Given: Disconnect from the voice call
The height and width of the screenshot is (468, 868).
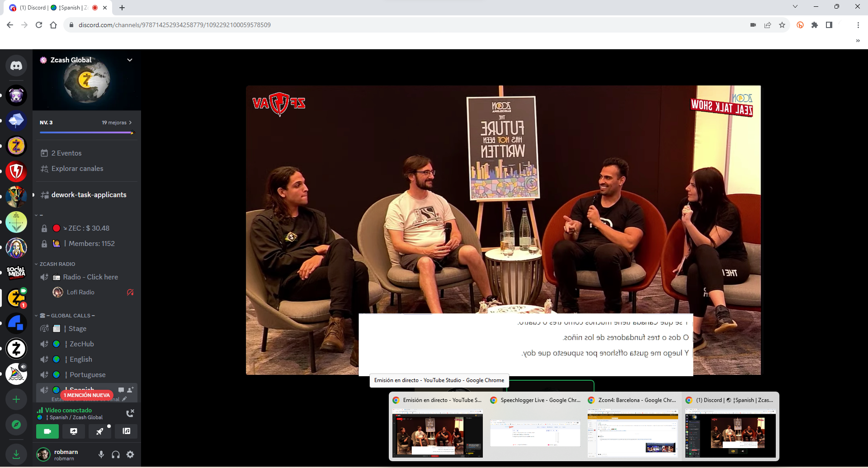Looking at the screenshot, I should (x=130, y=413).
